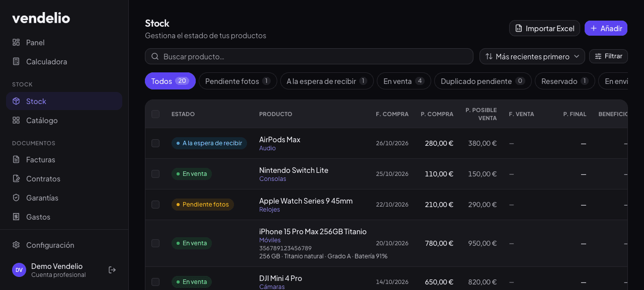Screen dimensions: 644x290
Task: Click the Buscar producto search field
Action: pyautogui.click(x=309, y=56)
